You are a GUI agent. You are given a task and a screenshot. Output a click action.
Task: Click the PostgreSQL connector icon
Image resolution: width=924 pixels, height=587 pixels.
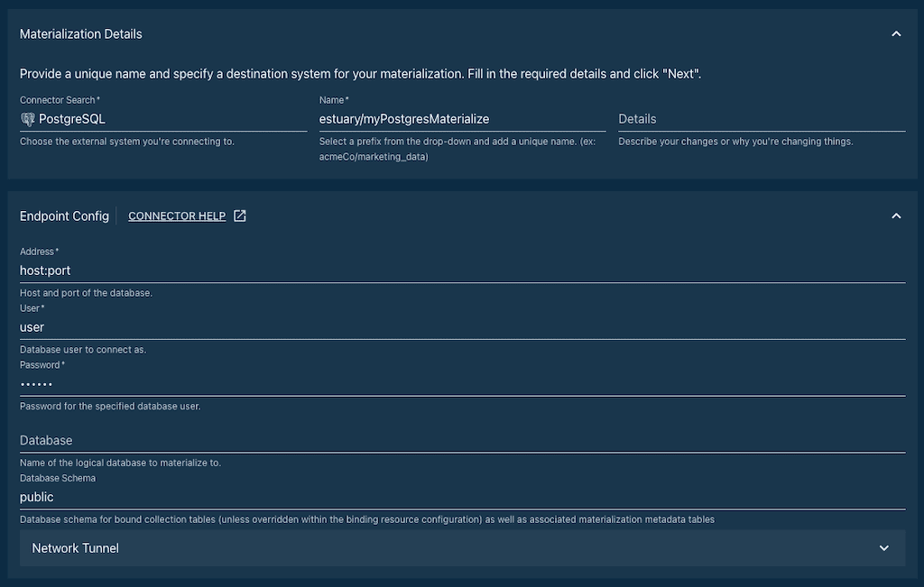tap(27, 118)
